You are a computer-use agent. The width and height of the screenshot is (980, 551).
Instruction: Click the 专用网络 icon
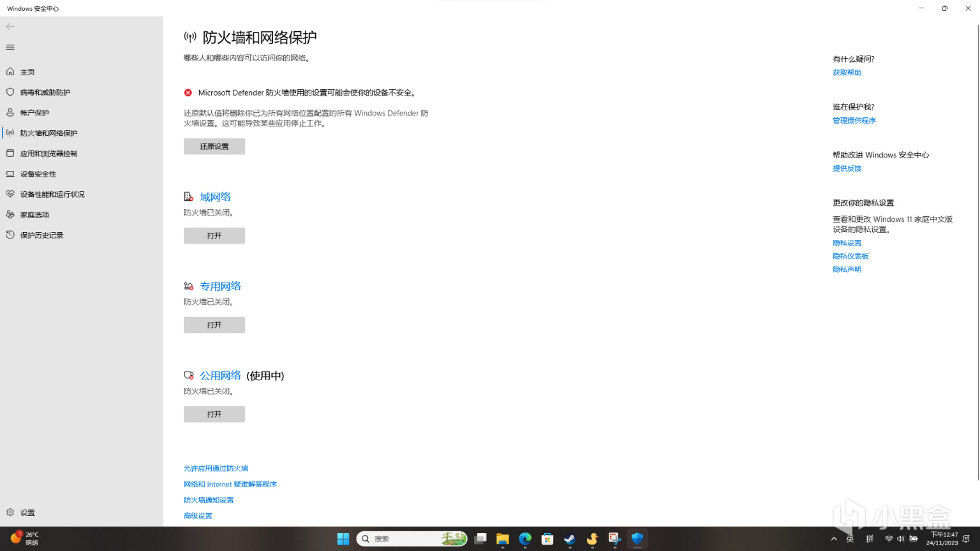pos(188,286)
